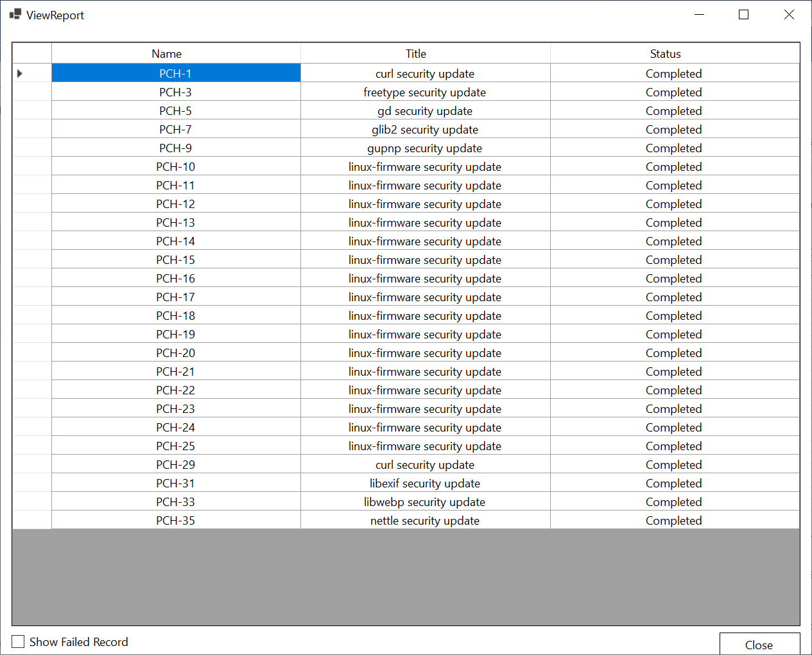This screenshot has height=655, width=812.
Task: Click the nettle security update cell
Action: [x=424, y=521]
